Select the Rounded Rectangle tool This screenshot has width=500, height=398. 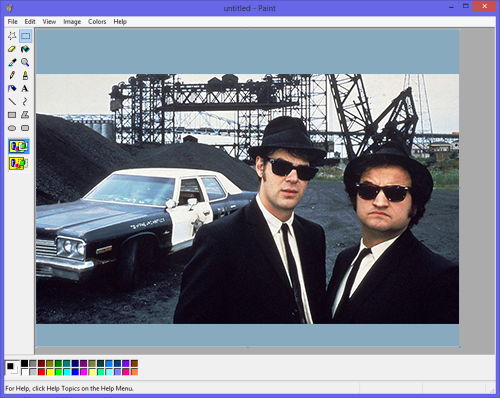click(x=25, y=128)
